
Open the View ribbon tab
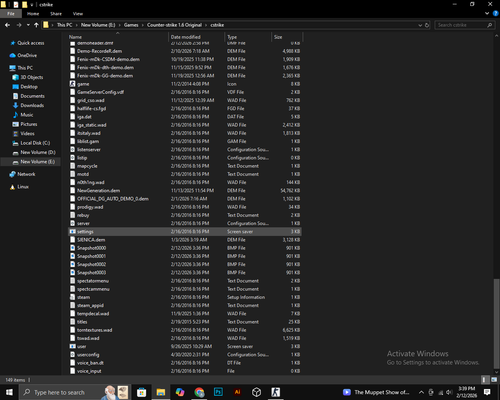tap(78, 14)
